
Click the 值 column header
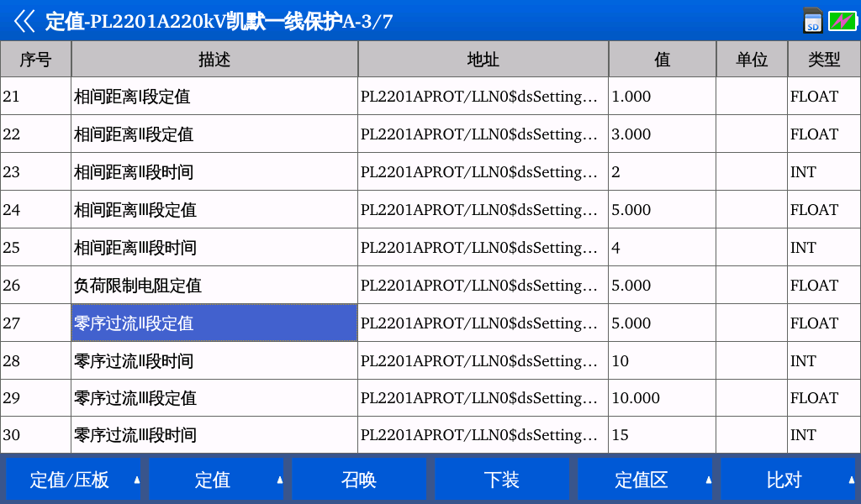[662, 60]
